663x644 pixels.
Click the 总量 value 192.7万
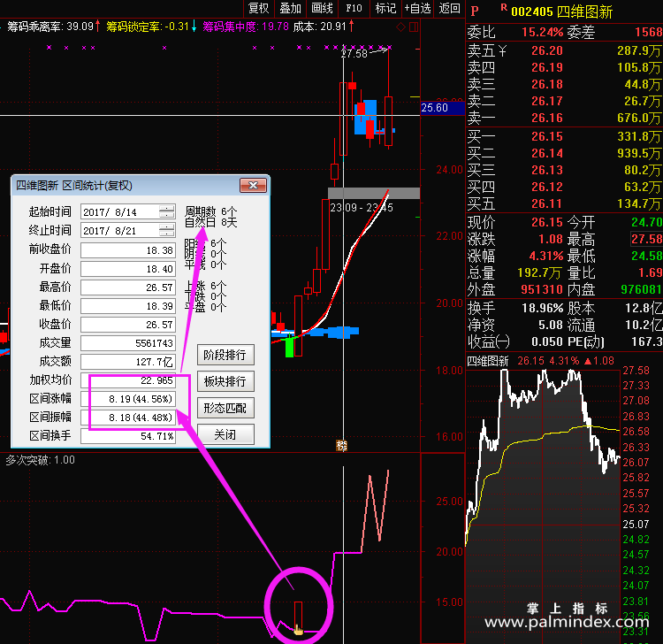(x=539, y=273)
